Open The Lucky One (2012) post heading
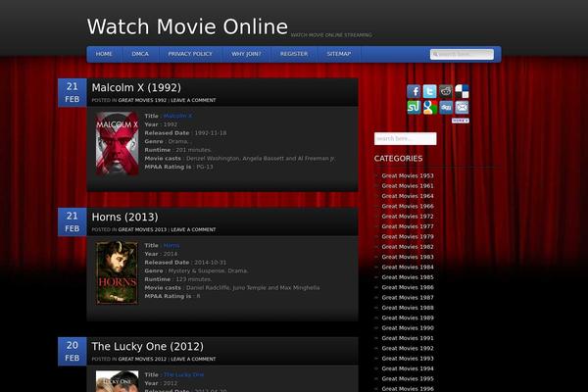This screenshot has width=588, height=392. (148, 346)
